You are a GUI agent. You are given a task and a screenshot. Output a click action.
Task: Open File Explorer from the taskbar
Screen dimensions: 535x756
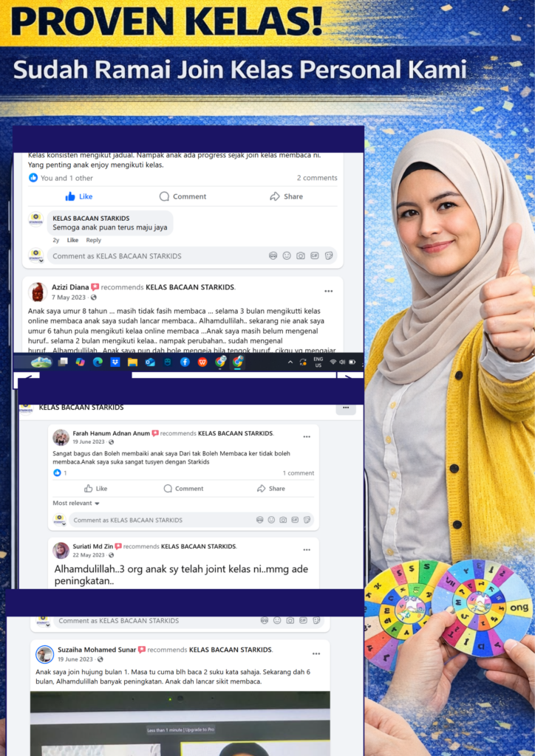pos(132,362)
